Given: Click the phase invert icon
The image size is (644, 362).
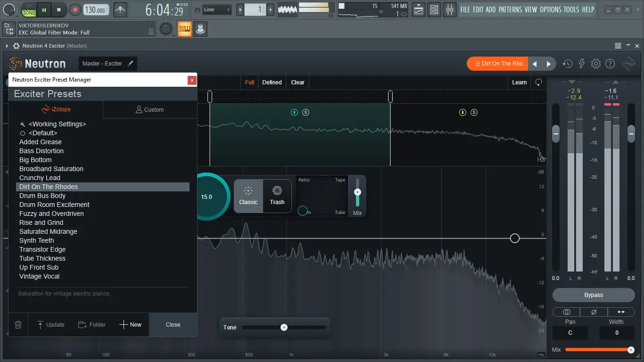Looking at the screenshot, I should 594,312.
